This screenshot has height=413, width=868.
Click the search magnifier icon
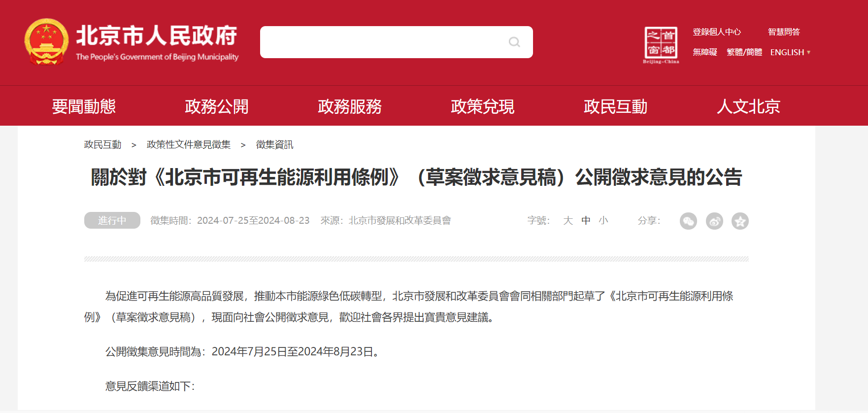coord(514,42)
